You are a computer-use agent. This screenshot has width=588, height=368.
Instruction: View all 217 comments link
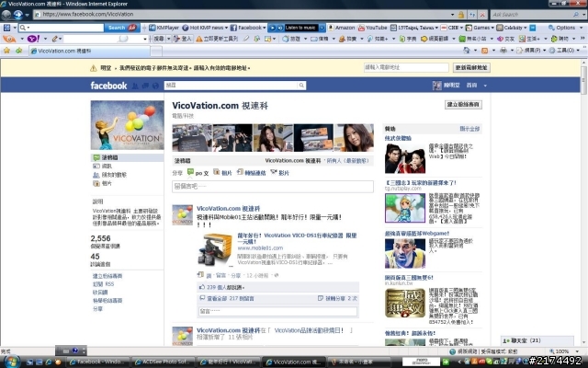click(x=231, y=298)
